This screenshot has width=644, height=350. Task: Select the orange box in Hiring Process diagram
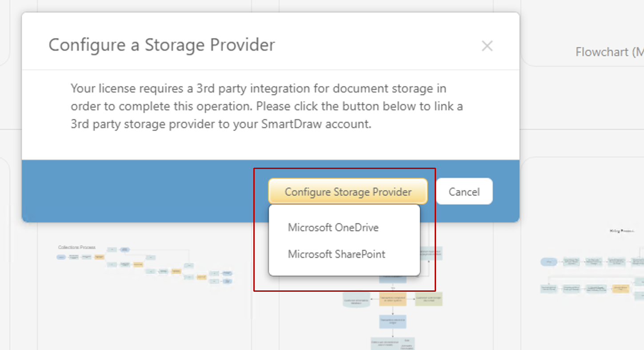620,289
